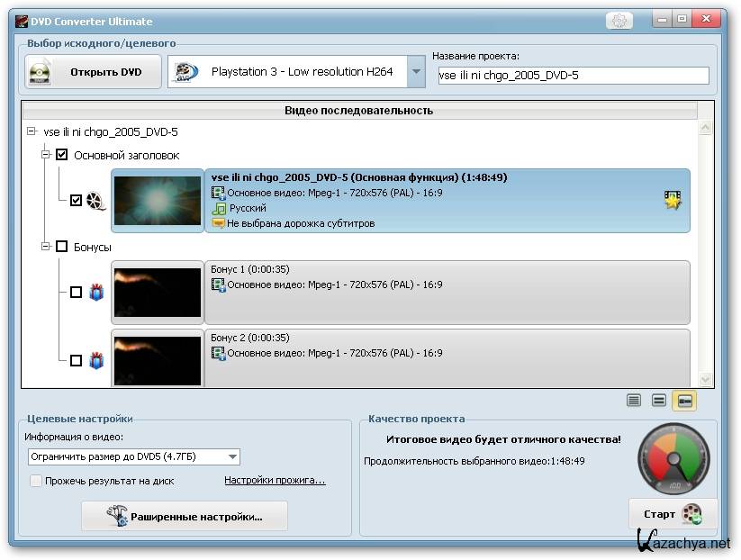Uncheck the Основной заголовок checkbox
The image size is (741, 560).
coord(62,155)
